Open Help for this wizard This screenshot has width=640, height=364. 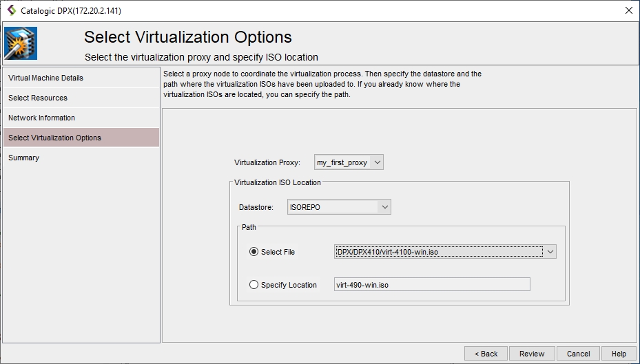619,354
